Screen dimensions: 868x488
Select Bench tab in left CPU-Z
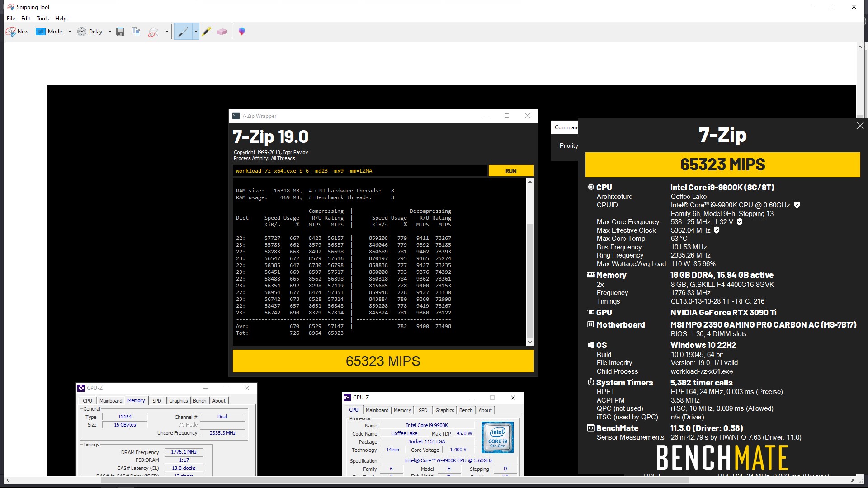199,401
